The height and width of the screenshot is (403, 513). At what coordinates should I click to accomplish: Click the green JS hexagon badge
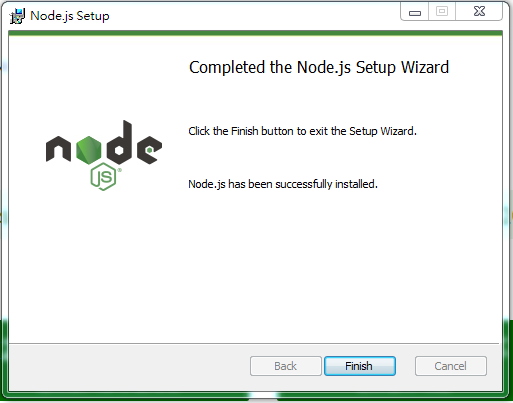[103, 177]
